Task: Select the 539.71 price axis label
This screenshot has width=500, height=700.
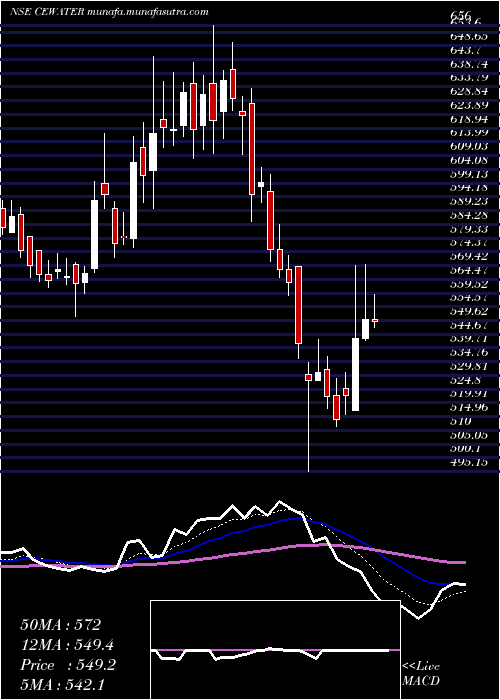Action: (x=467, y=339)
